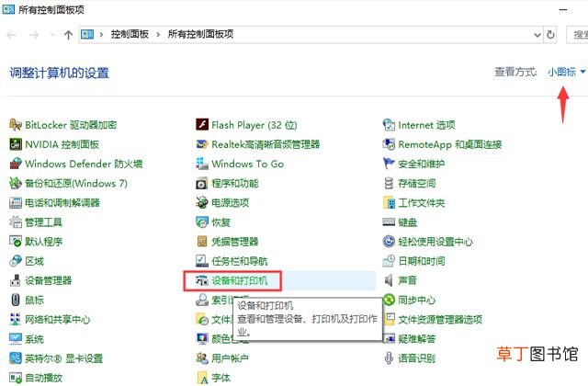Click the Flash Player (32 位) icon
Image resolution: width=588 pixels, height=386 pixels.
(202, 125)
